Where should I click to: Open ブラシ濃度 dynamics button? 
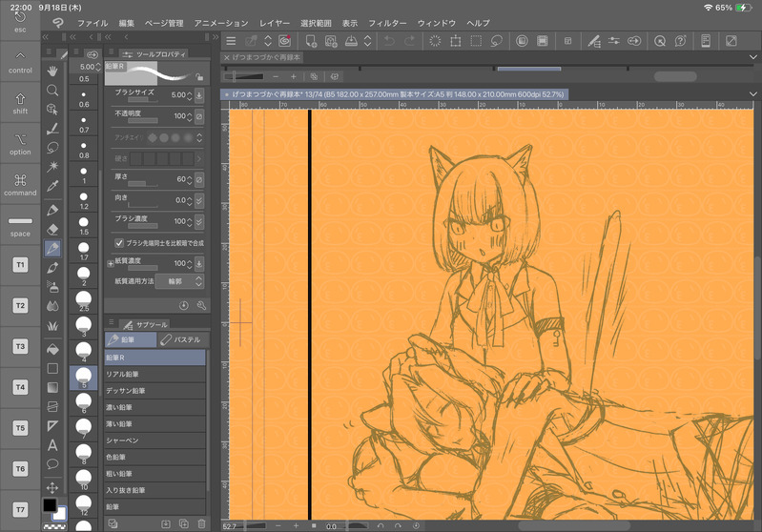tap(199, 221)
